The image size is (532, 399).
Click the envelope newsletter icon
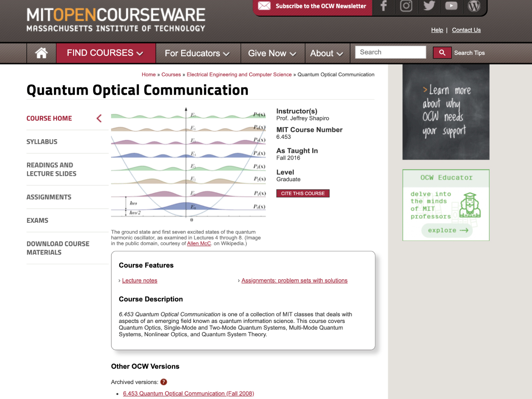coord(264,6)
